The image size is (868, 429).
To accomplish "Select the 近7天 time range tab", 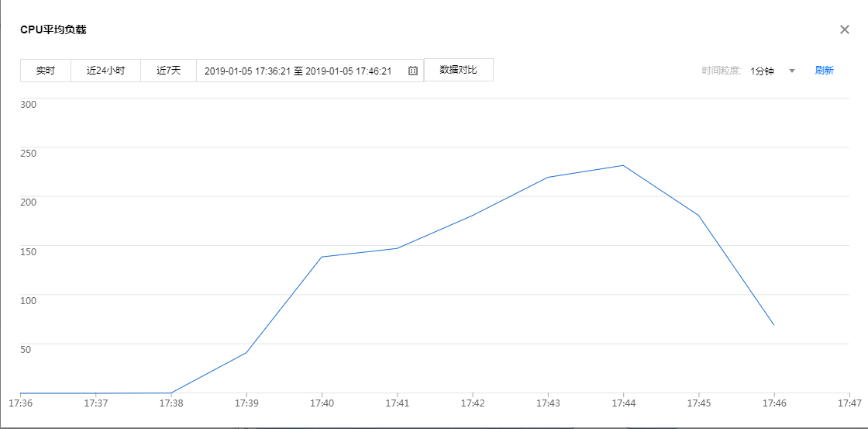I will [168, 71].
